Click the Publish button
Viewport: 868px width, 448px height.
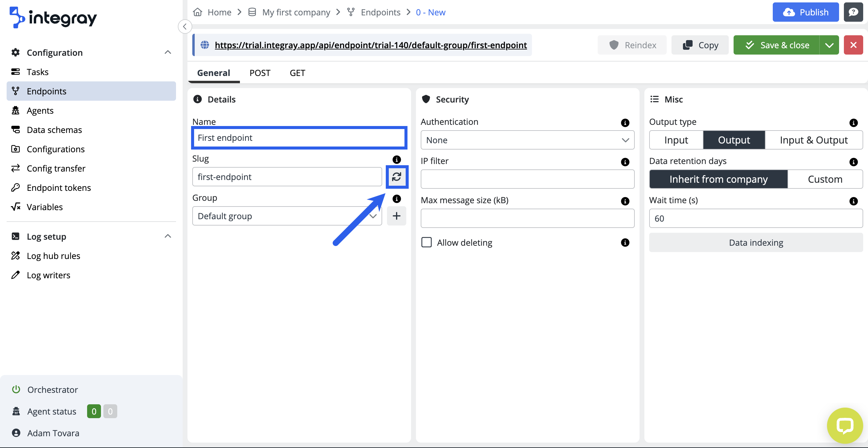[805, 12]
